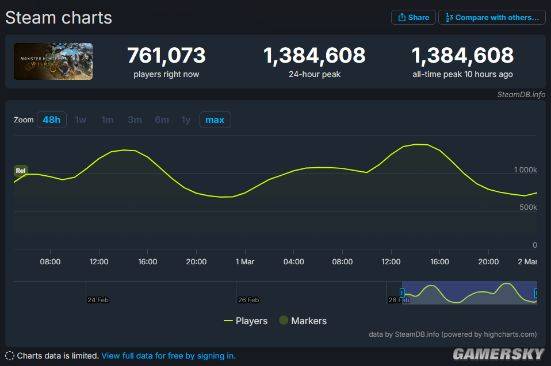The image size is (551, 366).
Task: Click the right navigator range handle
Action: pos(536,293)
